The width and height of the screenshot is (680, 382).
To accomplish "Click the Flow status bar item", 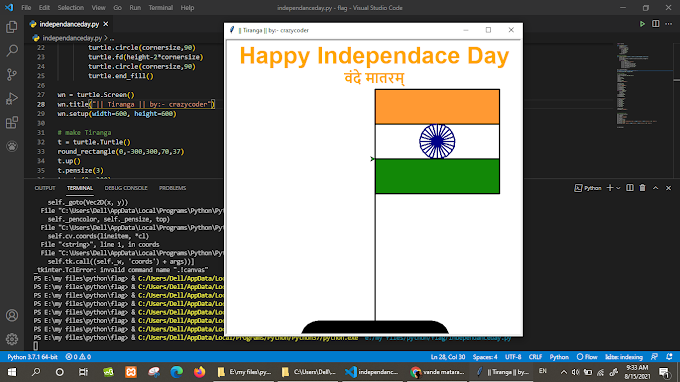I will coord(587,357).
